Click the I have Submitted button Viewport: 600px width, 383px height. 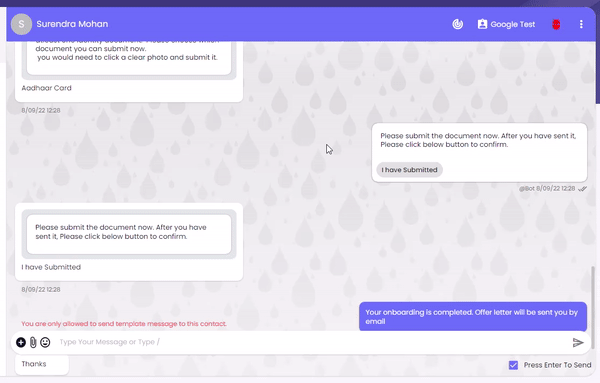click(x=409, y=170)
